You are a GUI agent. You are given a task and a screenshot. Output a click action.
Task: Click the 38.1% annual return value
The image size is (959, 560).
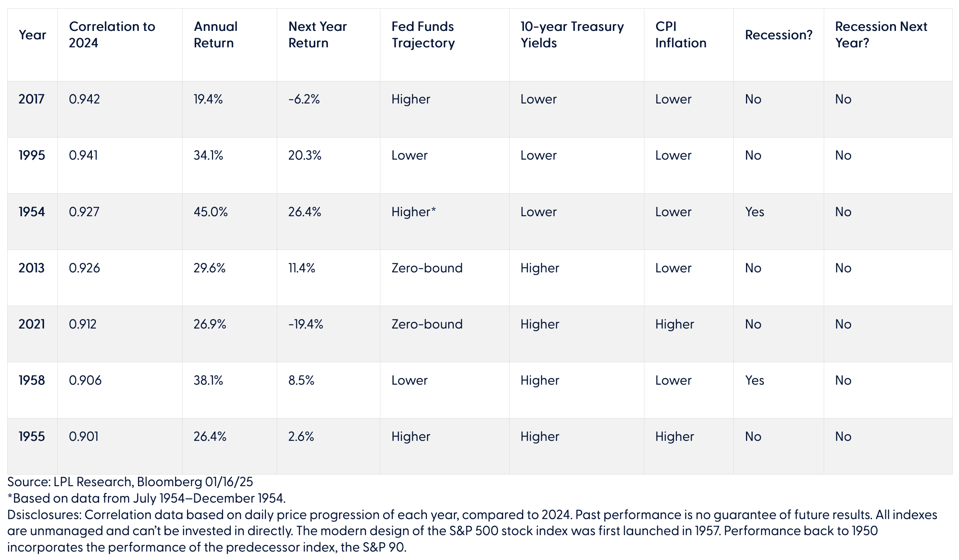pyautogui.click(x=208, y=380)
